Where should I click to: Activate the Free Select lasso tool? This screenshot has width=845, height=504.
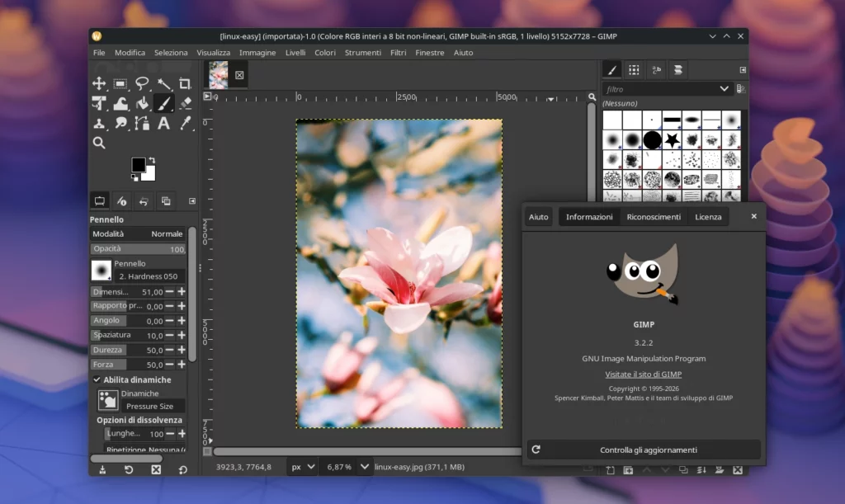click(x=142, y=82)
